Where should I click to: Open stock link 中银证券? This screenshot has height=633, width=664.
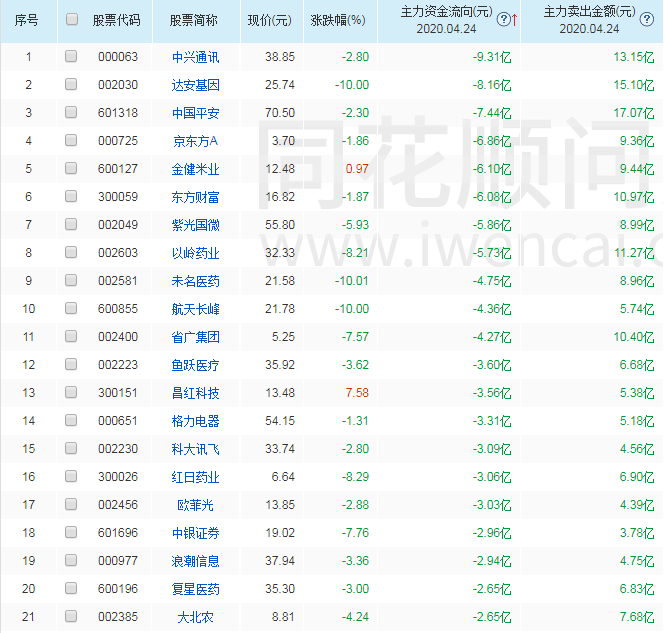(196, 533)
